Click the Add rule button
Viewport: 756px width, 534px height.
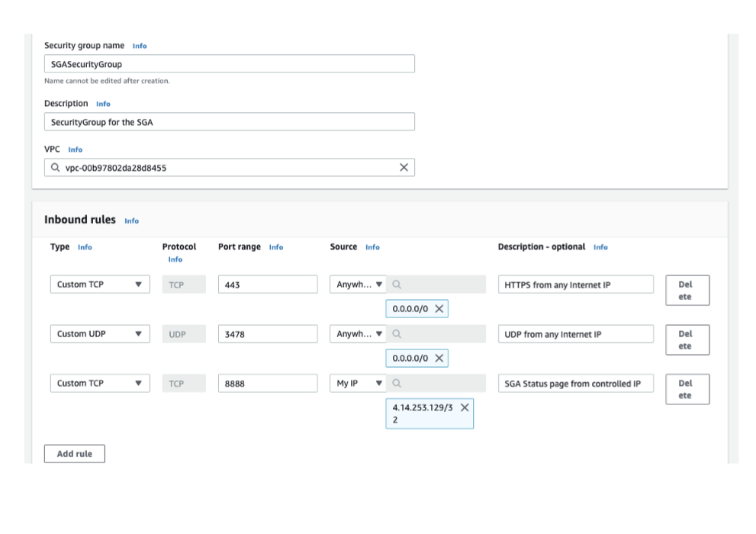click(x=74, y=454)
